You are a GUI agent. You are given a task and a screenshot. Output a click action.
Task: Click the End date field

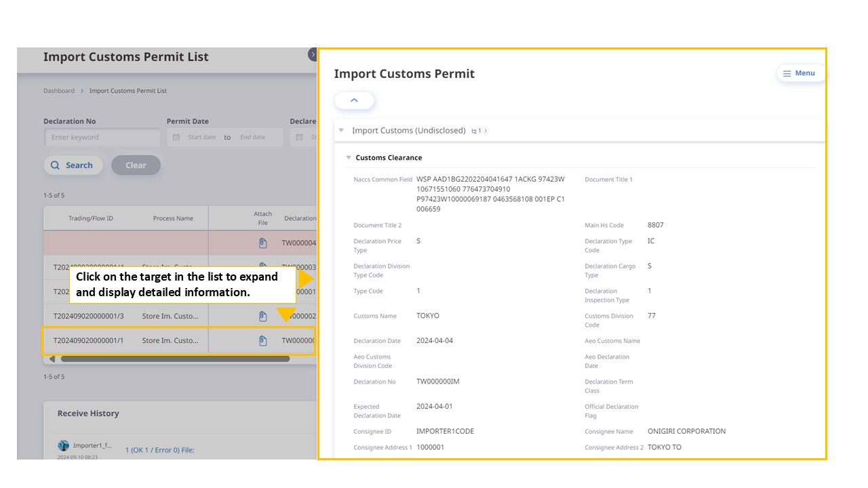click(253, 137)
